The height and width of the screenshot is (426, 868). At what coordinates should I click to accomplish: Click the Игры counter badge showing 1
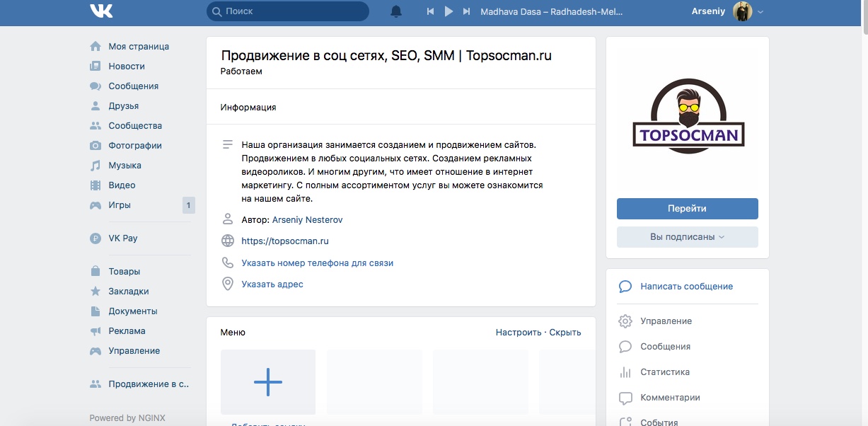click(188, 205)
